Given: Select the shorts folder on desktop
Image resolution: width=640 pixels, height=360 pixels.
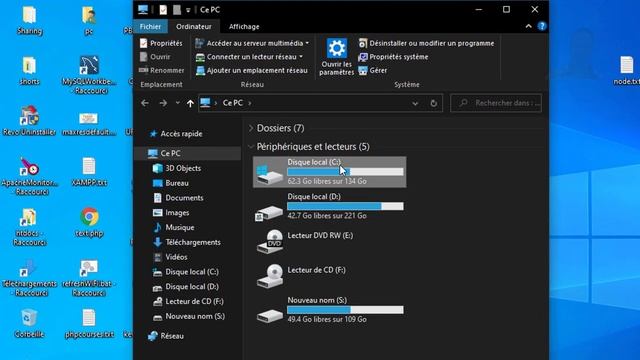Looking at the screenshot, I should [x=29, y=71].
